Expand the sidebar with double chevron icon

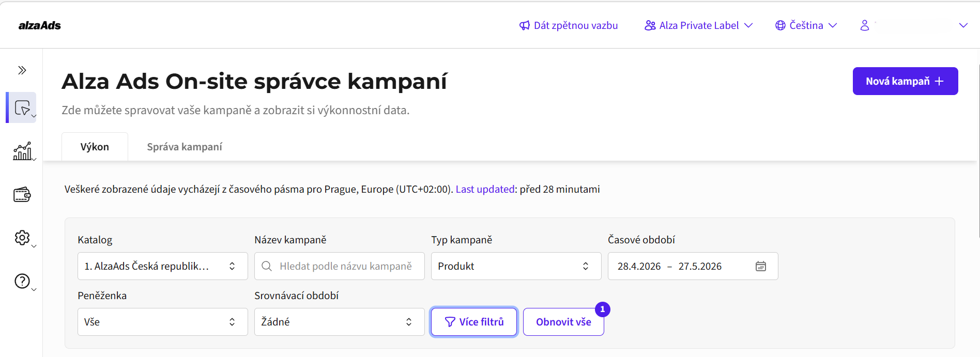[x=22, y=70]
